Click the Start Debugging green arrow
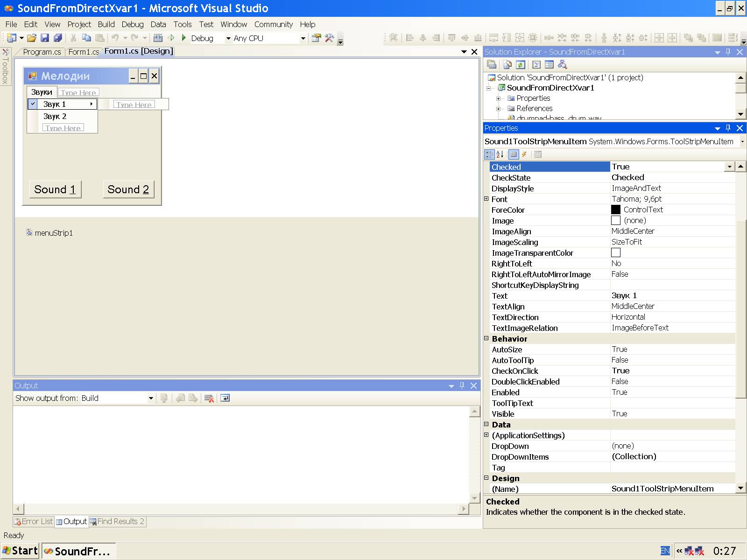This screenshot has width=747, height=560. click(x=184, y=38)
